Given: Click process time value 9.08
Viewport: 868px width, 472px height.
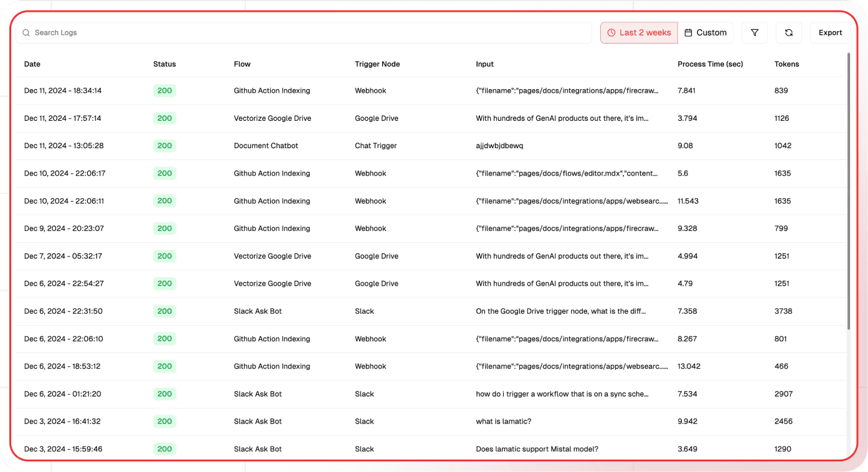Looking at the screenshot, I should (686, 146).
